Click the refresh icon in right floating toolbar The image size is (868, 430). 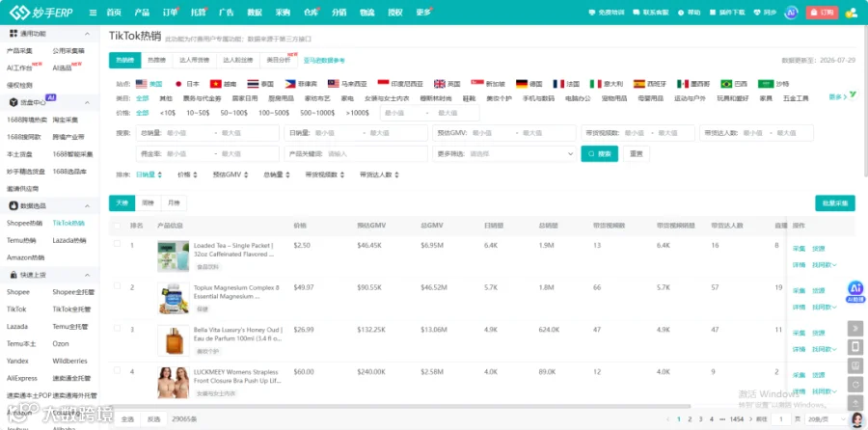855,385
